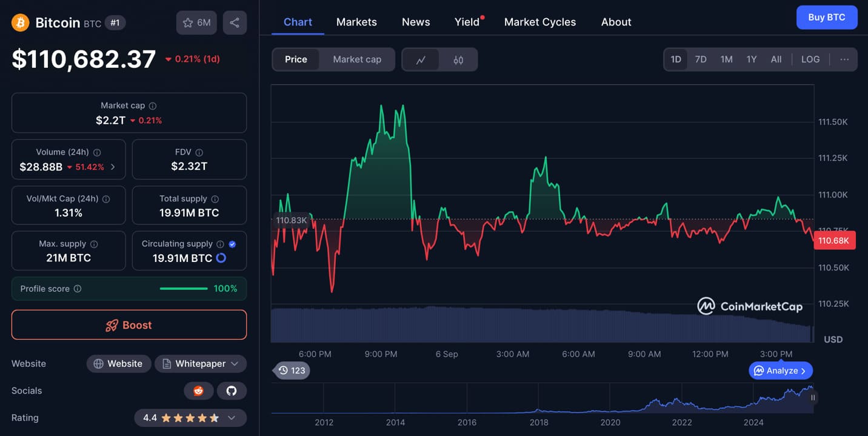The width and height of the screenshot is (868, 436).
Task: Open the three-dot chart options menu
Action: click(844, 59)
